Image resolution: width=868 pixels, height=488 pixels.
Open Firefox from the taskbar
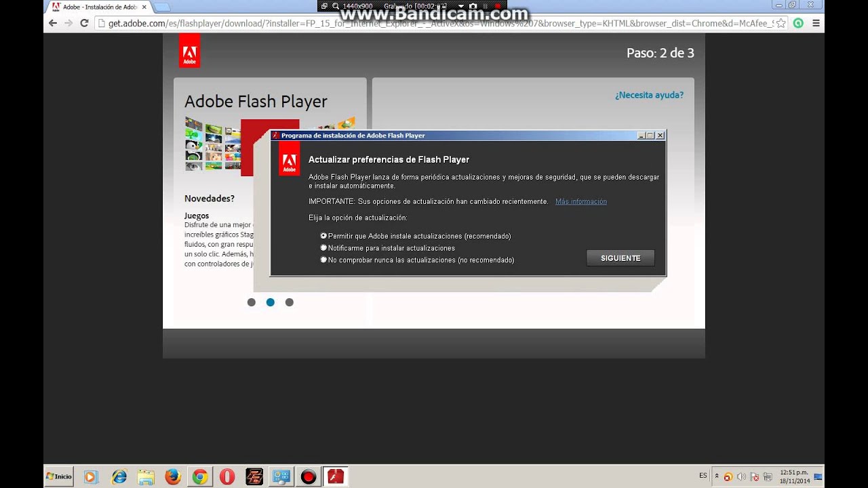[173, 477]
